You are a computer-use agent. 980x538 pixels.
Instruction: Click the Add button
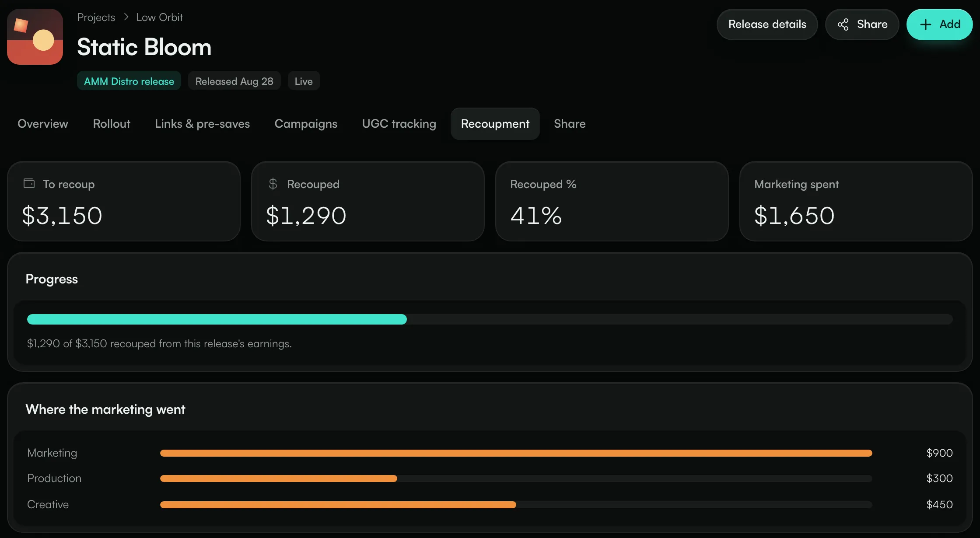click(x=939, y=24)
